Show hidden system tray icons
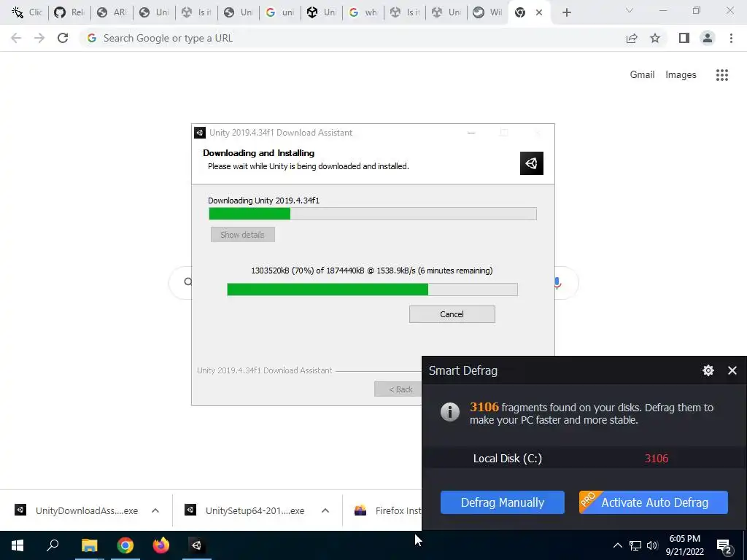 click(617, 545)
